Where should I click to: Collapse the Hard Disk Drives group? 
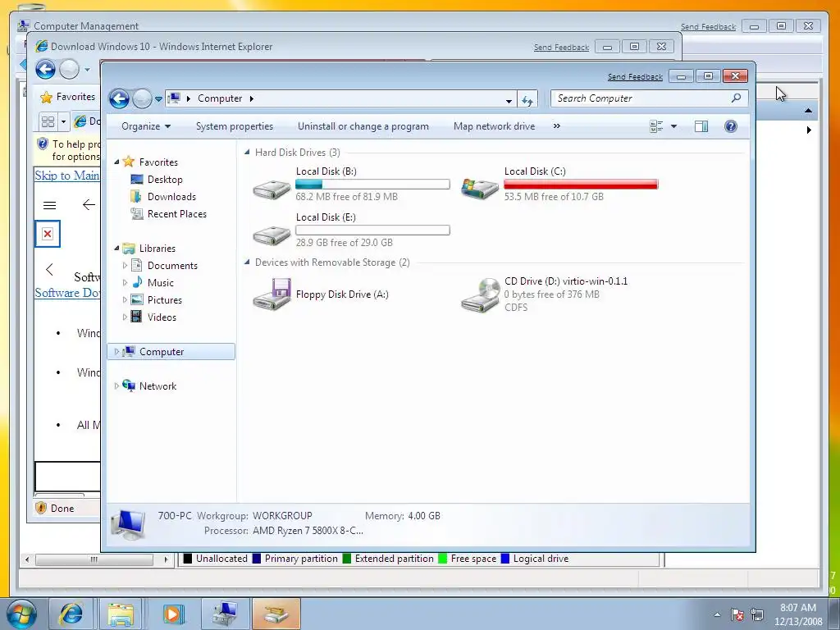click(x=247, y=152)
